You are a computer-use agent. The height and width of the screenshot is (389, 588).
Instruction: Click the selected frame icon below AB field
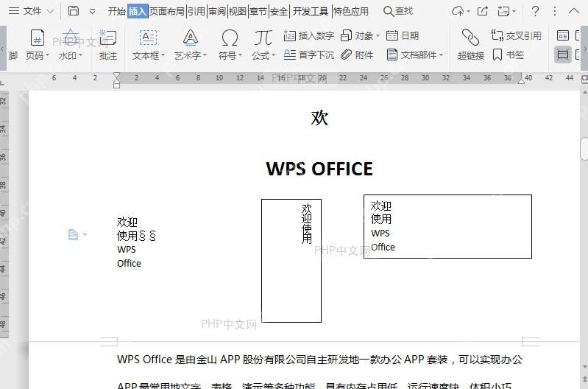(x=562, y=55)
